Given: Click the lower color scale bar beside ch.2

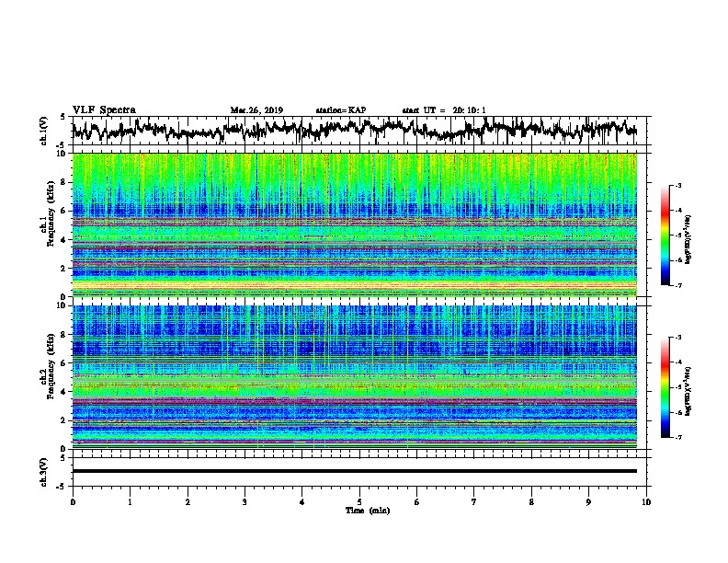Looking at the screenshot, I should pyautogui.click(x=665, y=387).
